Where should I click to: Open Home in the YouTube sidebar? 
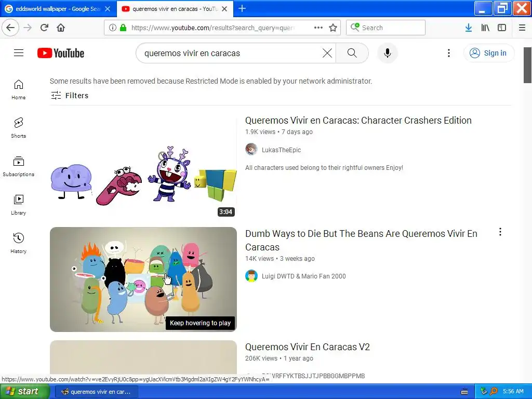coord(18,89)
